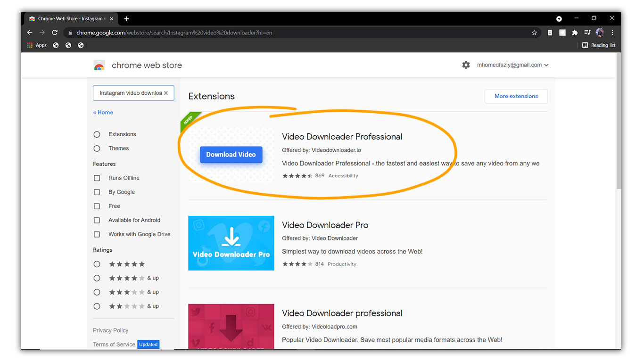The height and width of the screenshot is (362, 644).
Task: Click the red Videoloadpro extension thumbnail
Action: click(231, 327)
